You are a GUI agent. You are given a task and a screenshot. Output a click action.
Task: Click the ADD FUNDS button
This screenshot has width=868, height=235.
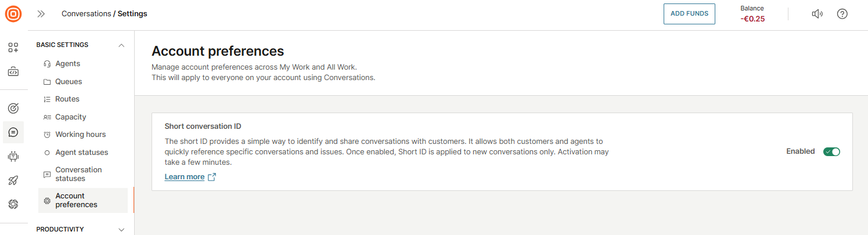point(689,14)
